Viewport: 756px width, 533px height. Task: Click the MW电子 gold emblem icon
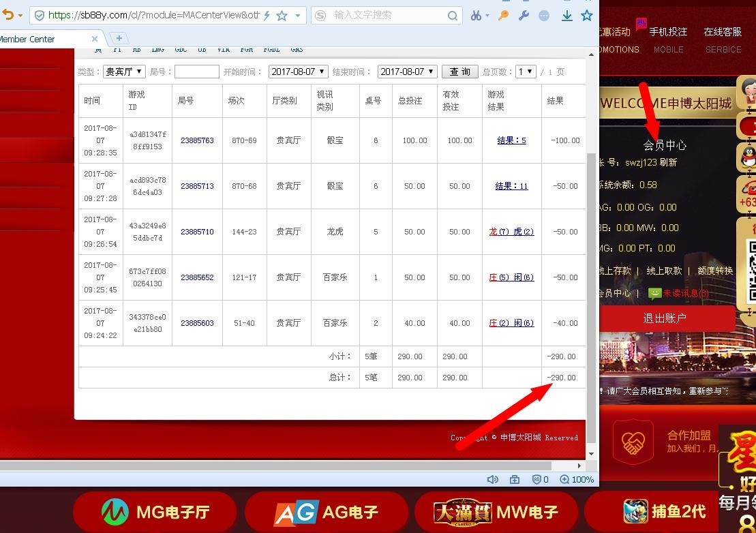pos(465,511)
